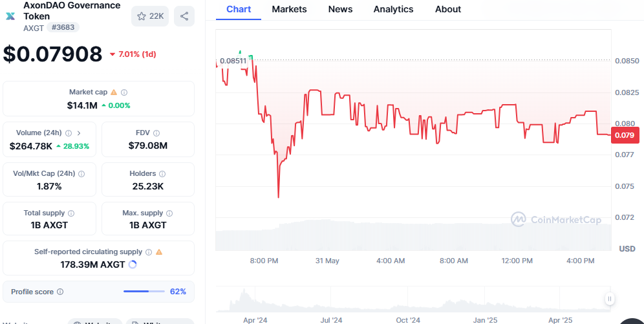Switch to the Markets tab
This screenshot has height=324, width=644.
point(289,9)
